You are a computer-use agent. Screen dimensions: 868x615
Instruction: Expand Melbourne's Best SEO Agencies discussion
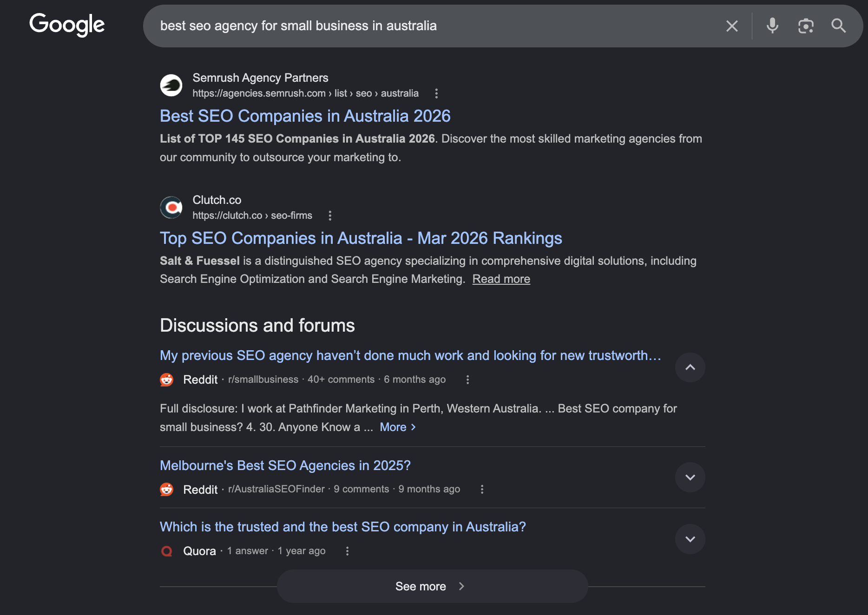(690, 478)
